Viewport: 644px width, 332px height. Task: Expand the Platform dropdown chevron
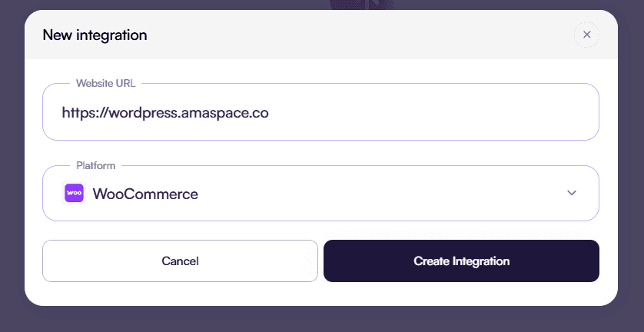(x=571, y=194)
